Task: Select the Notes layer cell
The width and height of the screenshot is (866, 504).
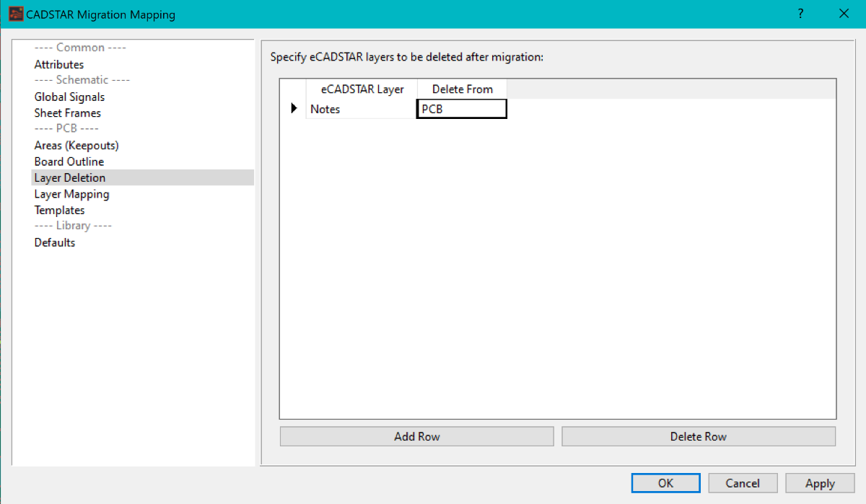Action: pyautogui.click(x=362, y=109)
